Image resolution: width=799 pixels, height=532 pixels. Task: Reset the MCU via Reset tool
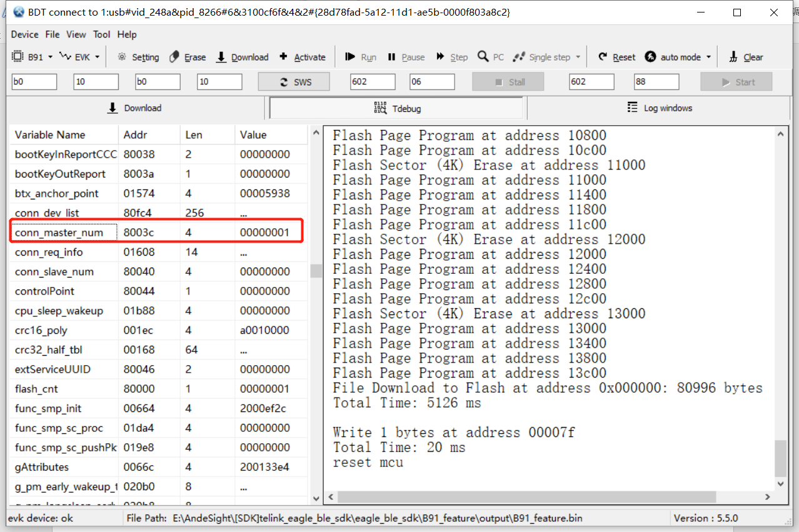(x=616, y=57)
